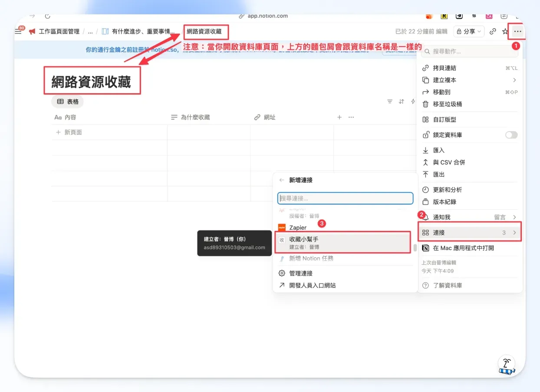Click the trash can icon in menu
Screen dimensions: 540x392
click(x=425, y=104)
